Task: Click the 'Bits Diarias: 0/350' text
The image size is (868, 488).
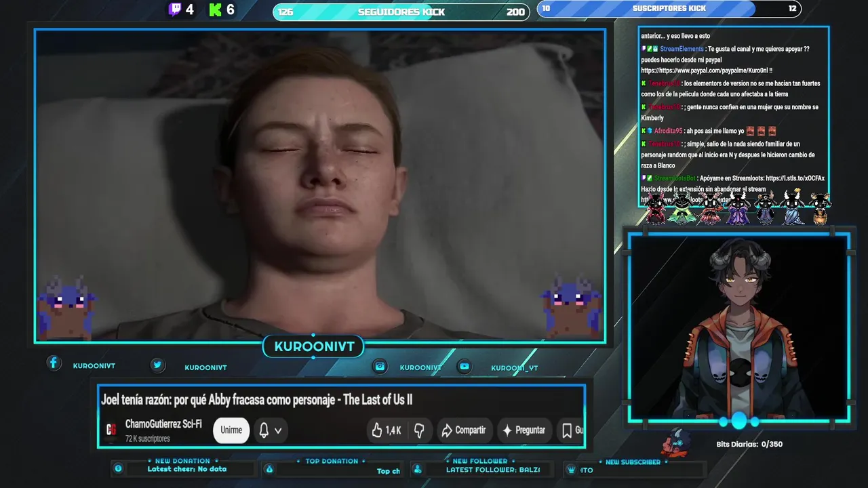Action: click(749, 445)
